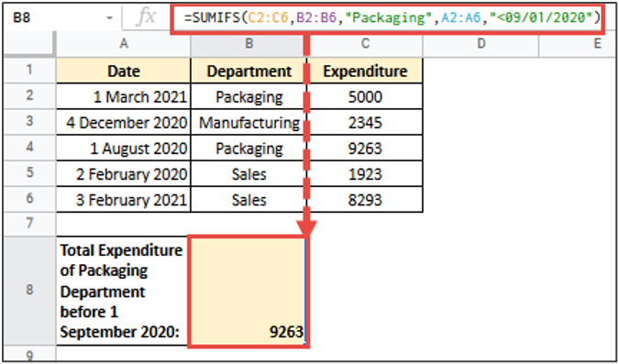
Task: Select column B header
Action: click(249, 43)
